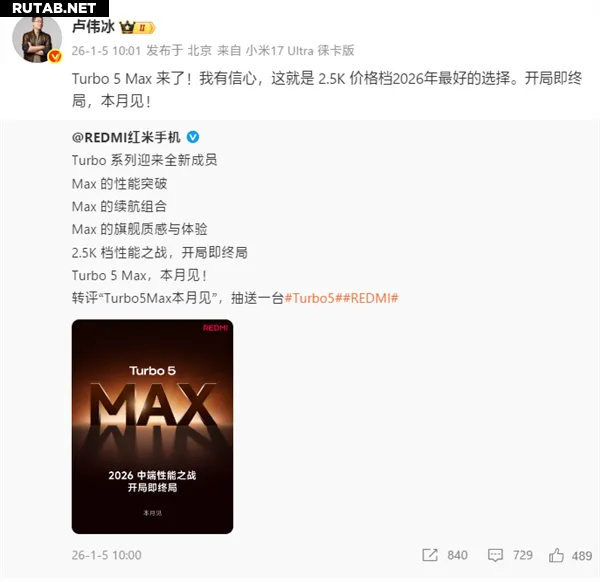The height and width of the screenshot is (582, 600).
Task: Click the comment count 729
Action: tap(523, 555)
